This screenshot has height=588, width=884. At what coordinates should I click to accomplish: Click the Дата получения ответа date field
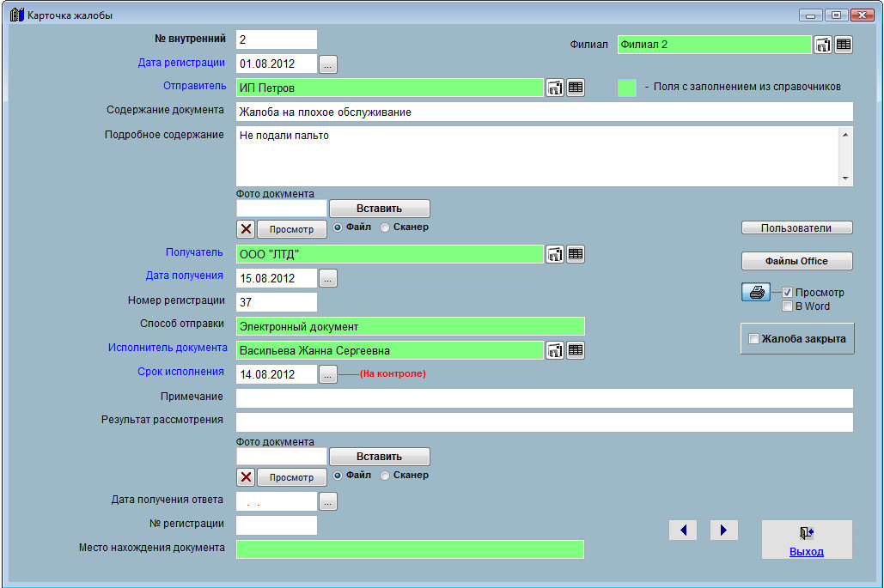[277, 501]
